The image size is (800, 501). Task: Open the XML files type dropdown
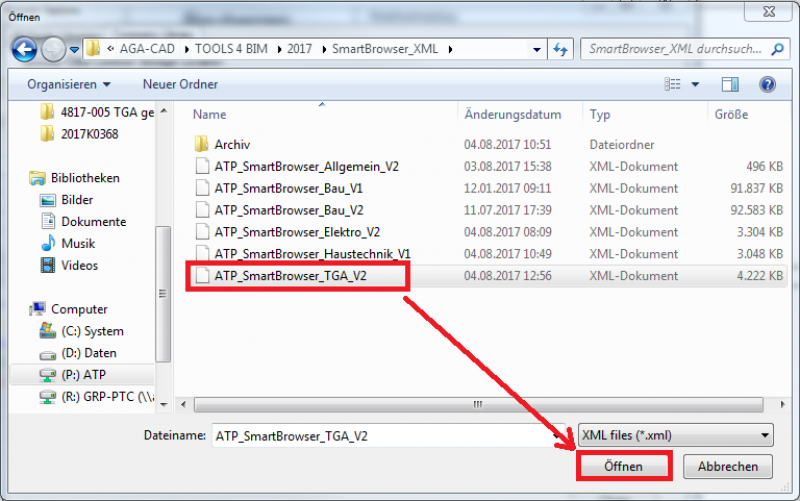point(676,435)
